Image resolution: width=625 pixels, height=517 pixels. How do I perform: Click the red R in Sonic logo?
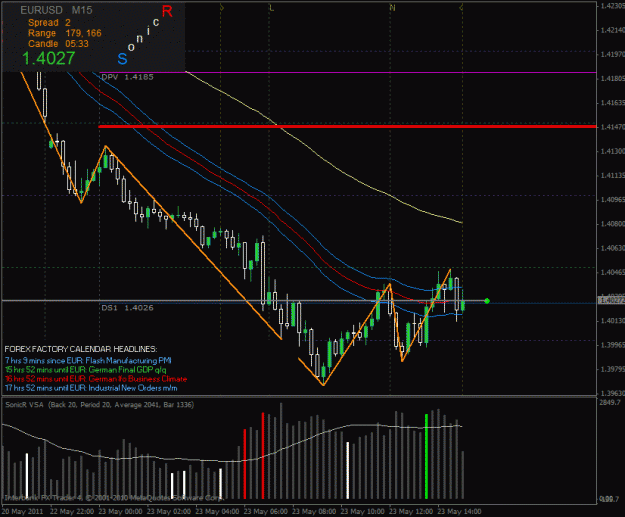pos(167,12)
